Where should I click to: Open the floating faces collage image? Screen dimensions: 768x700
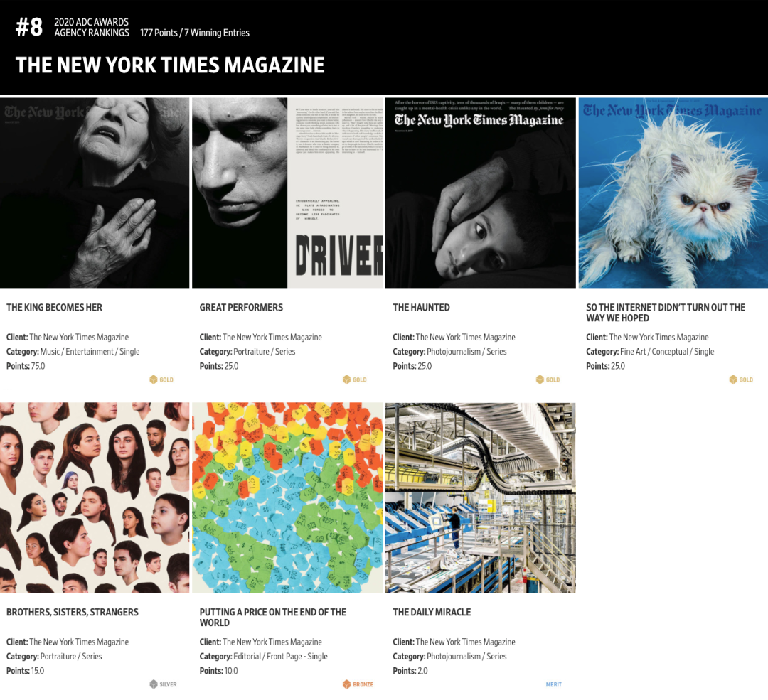point(95,498)
